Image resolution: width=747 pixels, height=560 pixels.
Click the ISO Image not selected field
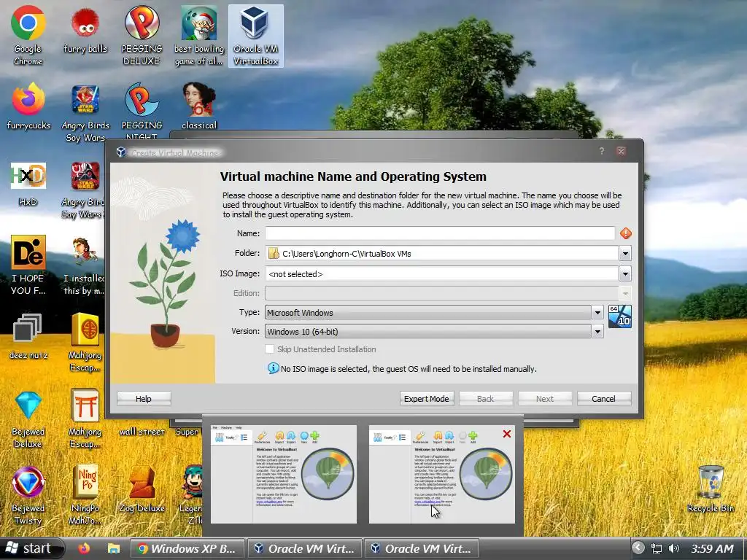pos(442,274)
